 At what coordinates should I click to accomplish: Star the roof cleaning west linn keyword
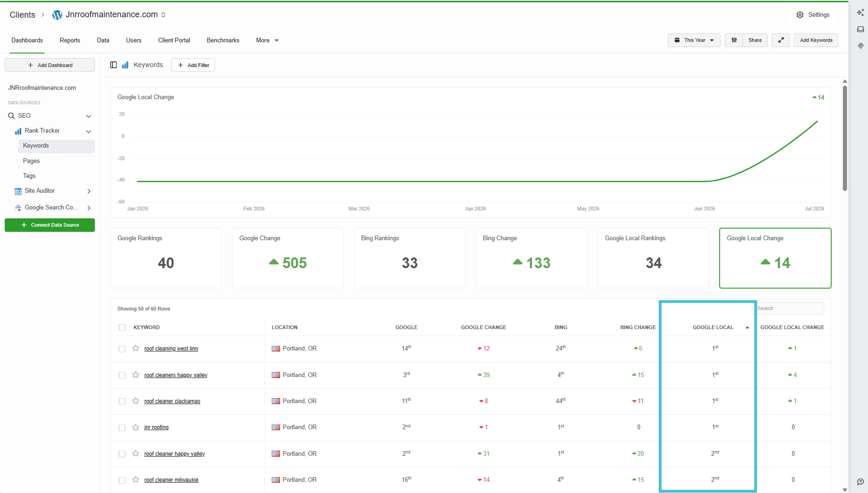135,348
